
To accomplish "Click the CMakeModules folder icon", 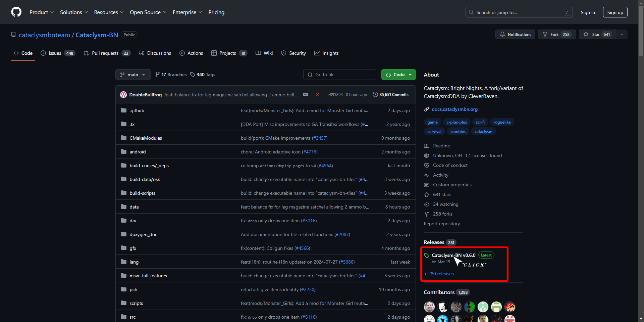I will point(124,138).
